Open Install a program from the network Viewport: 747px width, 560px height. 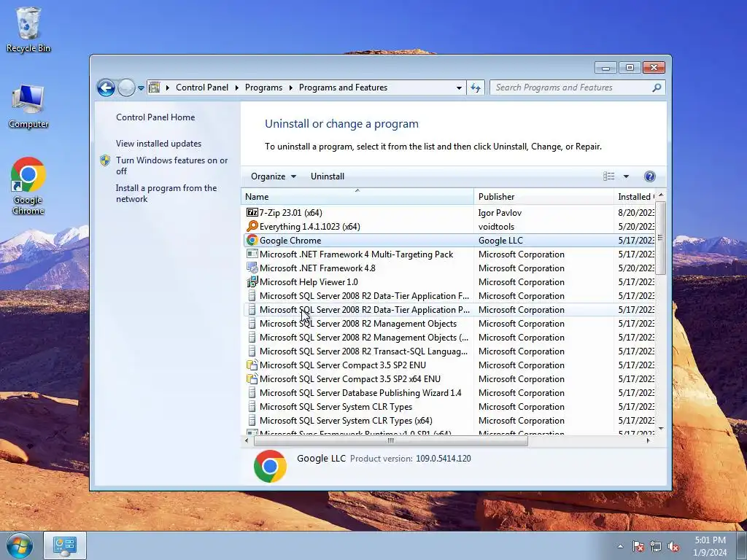pyautogui.click(x=166, y=193)
